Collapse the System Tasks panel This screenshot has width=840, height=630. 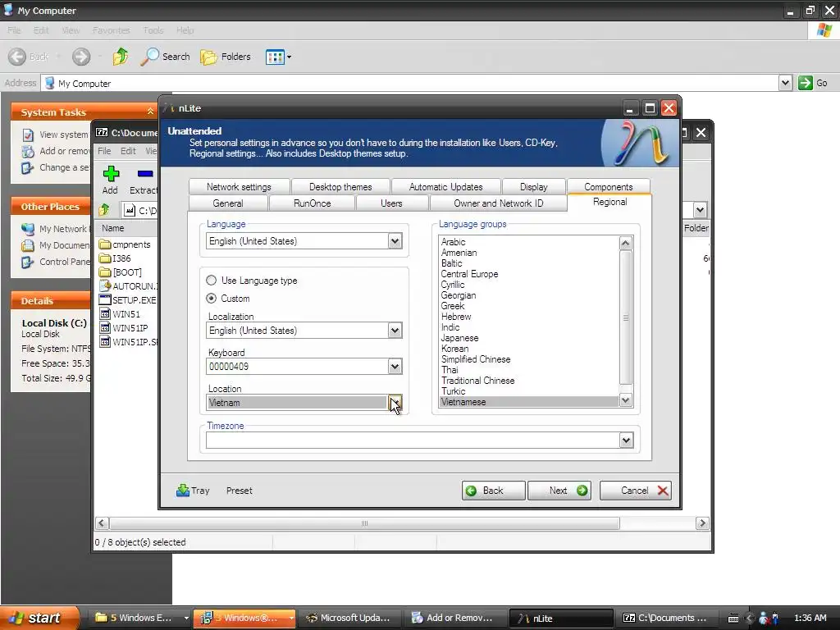point(151,112)
